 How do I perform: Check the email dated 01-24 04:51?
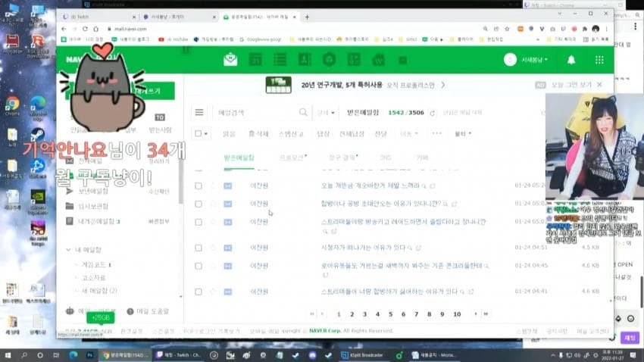click(199, 248)
